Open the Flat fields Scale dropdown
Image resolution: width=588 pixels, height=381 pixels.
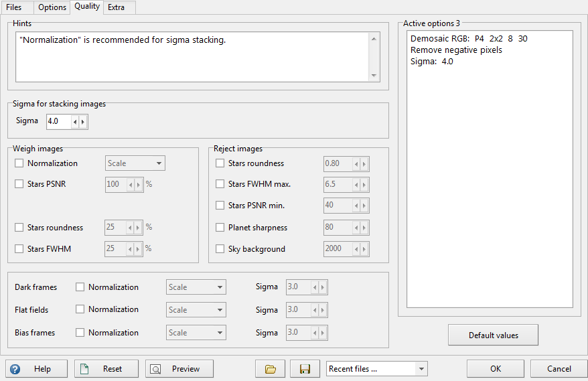point(196,310)
